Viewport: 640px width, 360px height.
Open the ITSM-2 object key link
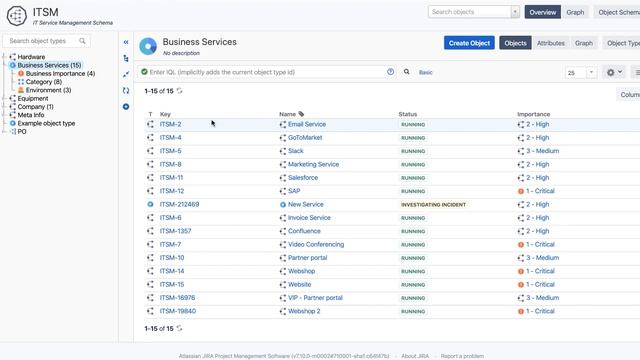click(x=170, y=124)
